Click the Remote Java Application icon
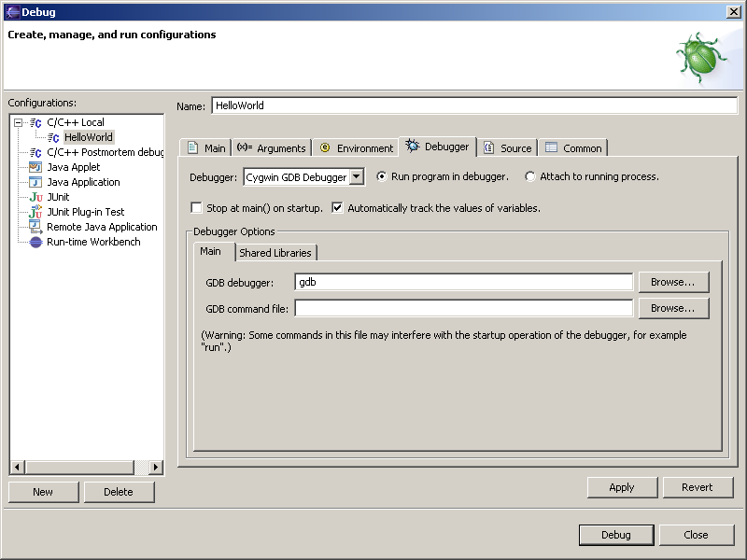 [35, 227]
